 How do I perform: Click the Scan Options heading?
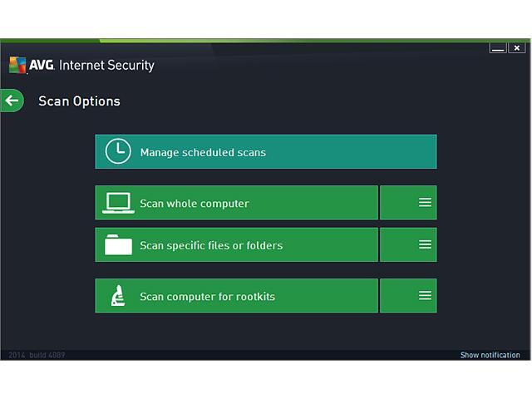(x=79, y=101)
